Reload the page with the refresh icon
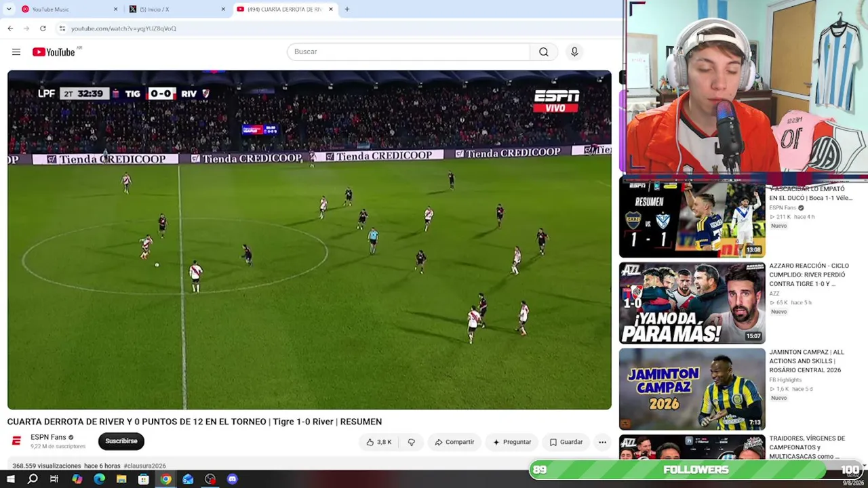 click(43, 28)
